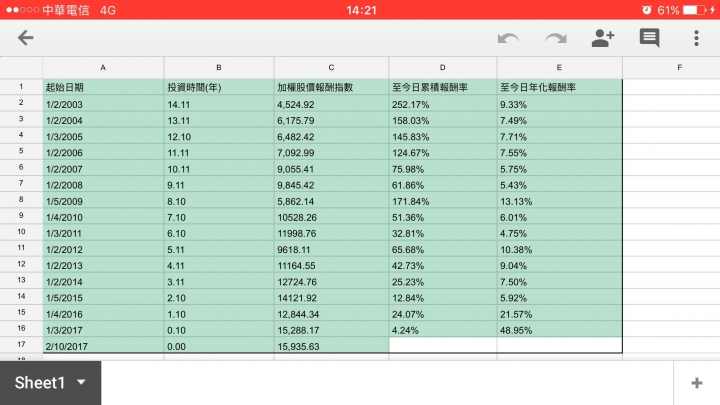The image size is (720, 405).
Task: Select empty cell E17
Action: [x=560, y=345]
